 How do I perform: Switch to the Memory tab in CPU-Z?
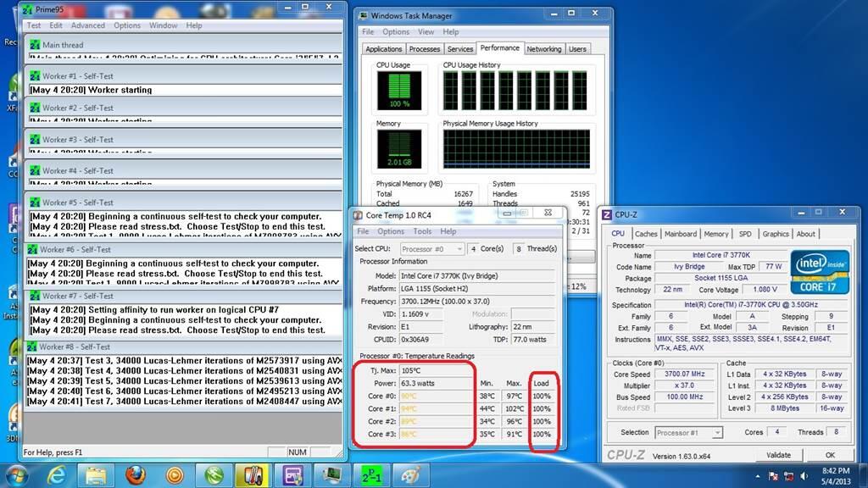click(715, 234)
